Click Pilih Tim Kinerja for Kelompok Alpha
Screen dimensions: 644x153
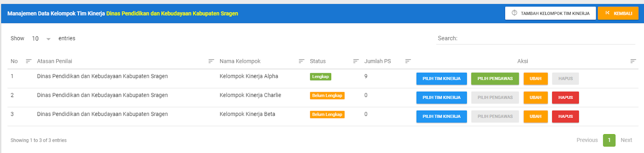coord(442,79)
